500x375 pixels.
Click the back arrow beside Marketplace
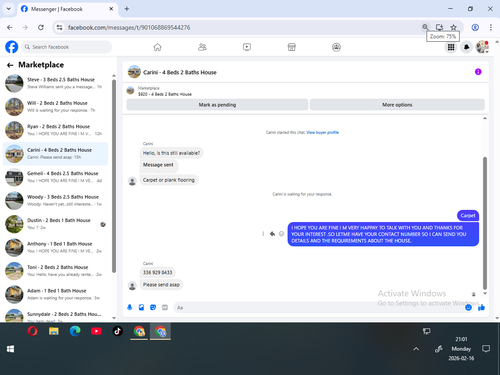(x=10, y=65)
